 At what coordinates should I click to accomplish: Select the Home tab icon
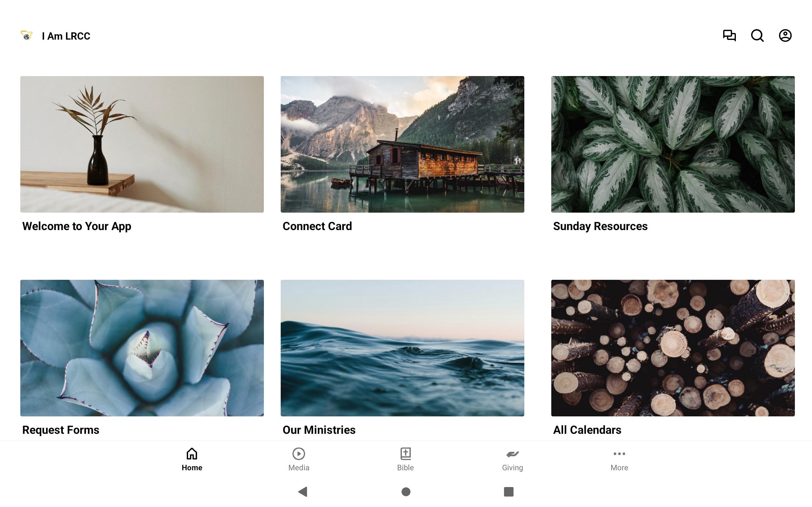click(192, 454)
